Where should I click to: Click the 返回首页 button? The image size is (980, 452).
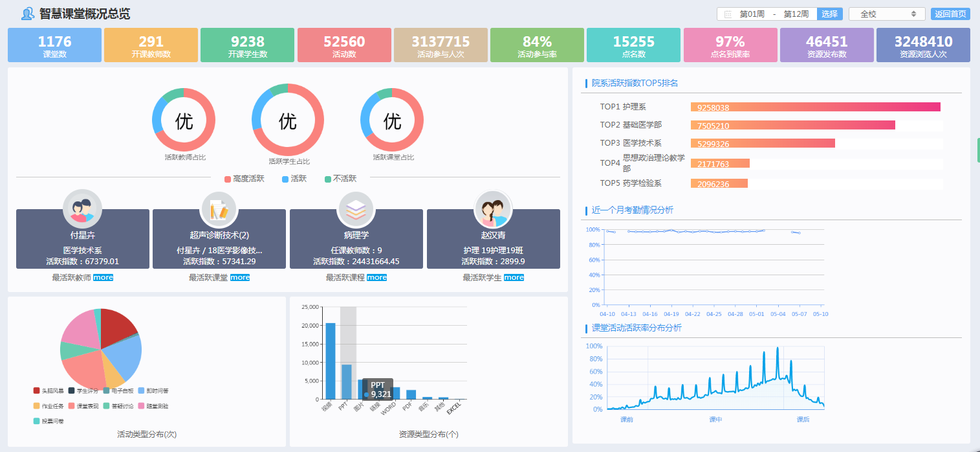pyautogui.click(x=950, y=14)
